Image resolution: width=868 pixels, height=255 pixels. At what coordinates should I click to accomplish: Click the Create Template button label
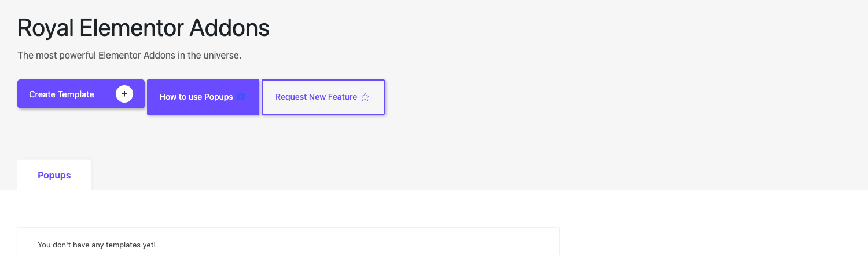tap(61, 94)
